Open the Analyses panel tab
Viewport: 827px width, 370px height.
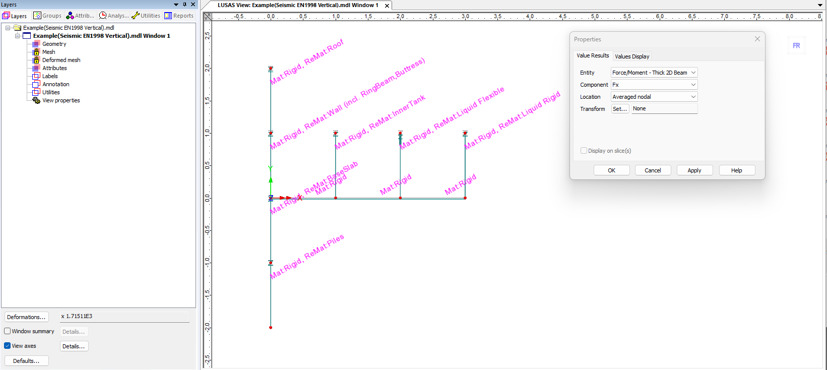113,16
